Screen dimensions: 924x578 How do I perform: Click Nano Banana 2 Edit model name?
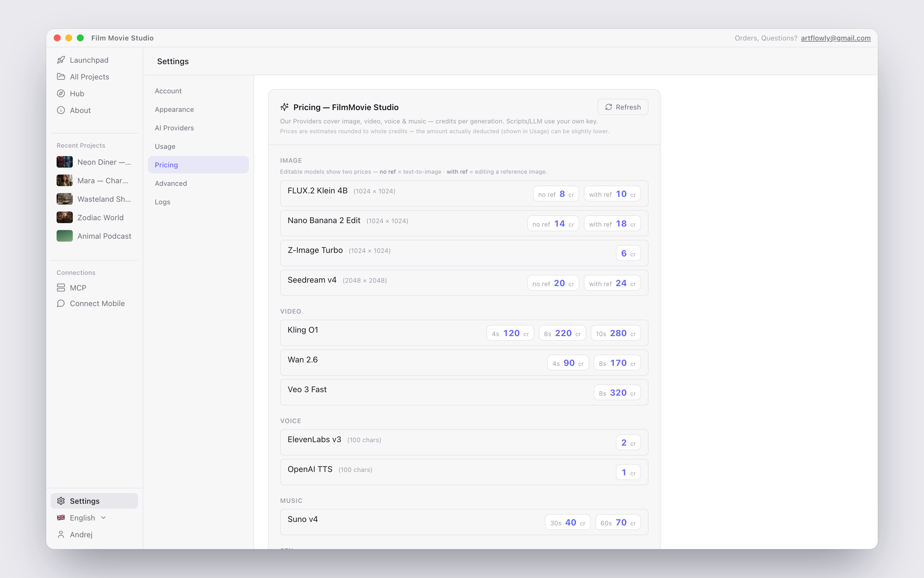(324, 220)
